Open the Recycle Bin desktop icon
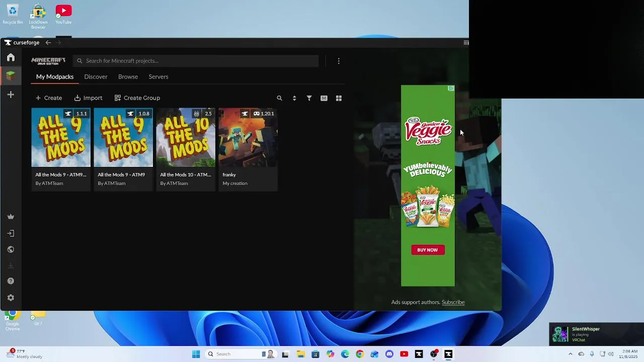The height and width of the screenshot is (362, 644). 13,15
